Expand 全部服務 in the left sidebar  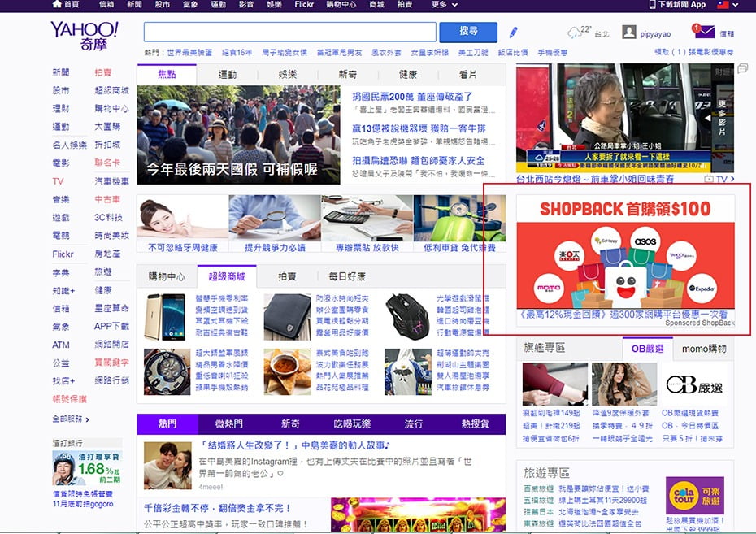coord(71,419)
